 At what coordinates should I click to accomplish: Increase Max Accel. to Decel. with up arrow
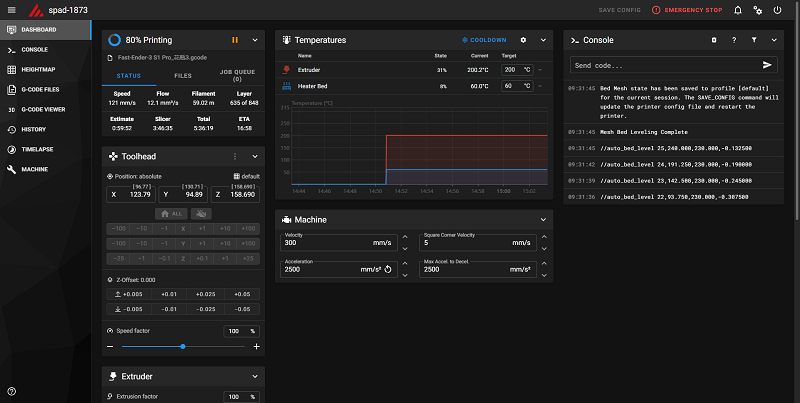pyautogui.click(x=544, y=263)
